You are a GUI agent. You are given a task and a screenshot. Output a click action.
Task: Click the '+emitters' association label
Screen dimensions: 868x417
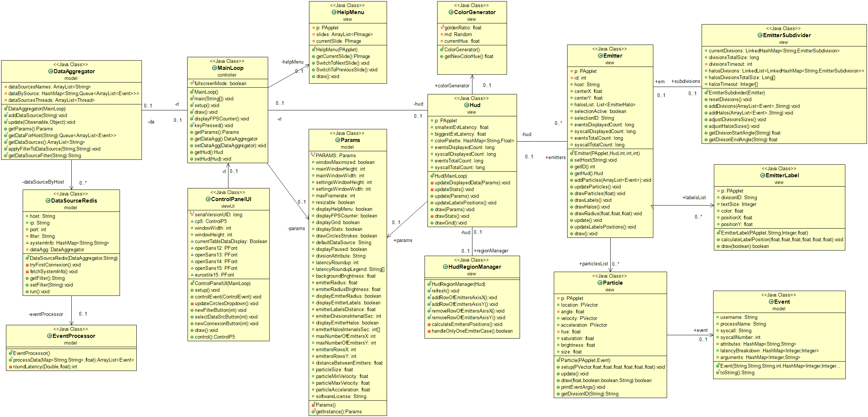[556, 158]
